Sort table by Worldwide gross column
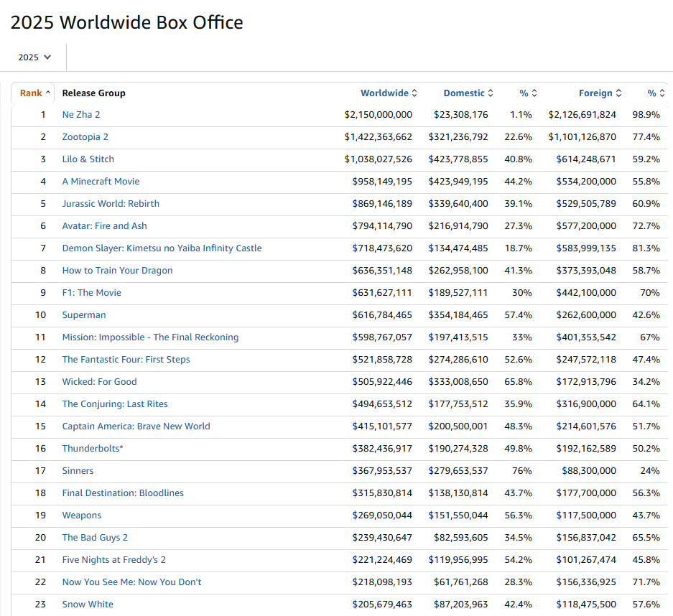This screenshot has width=673, height=616. 389,93
